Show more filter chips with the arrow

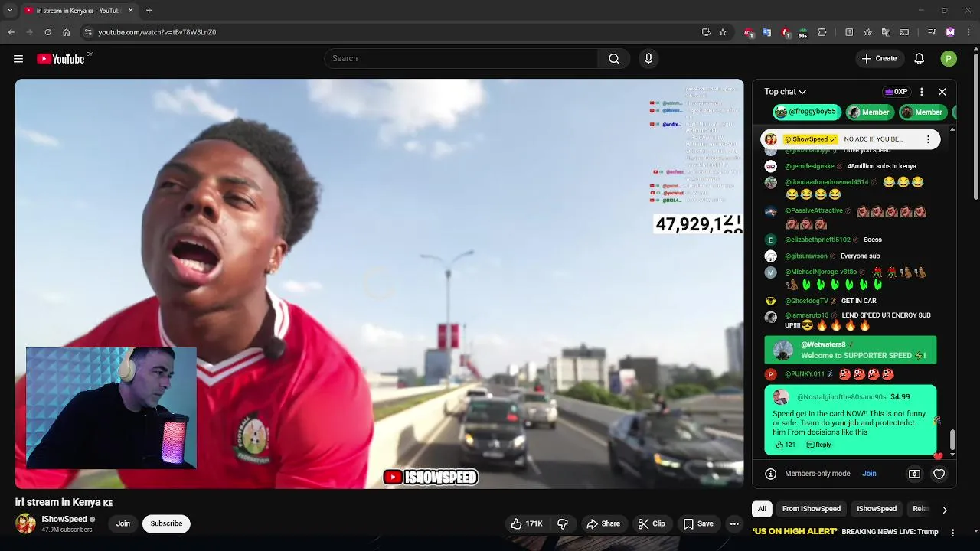[945, 509]
